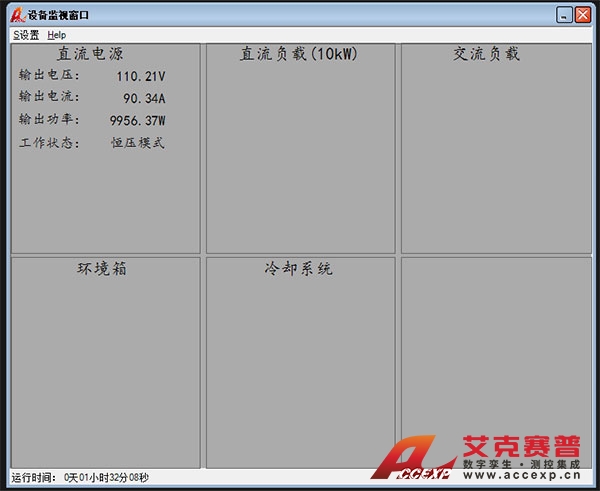Click the app logo icon in the title bar
600x491 pixels.
18,15
